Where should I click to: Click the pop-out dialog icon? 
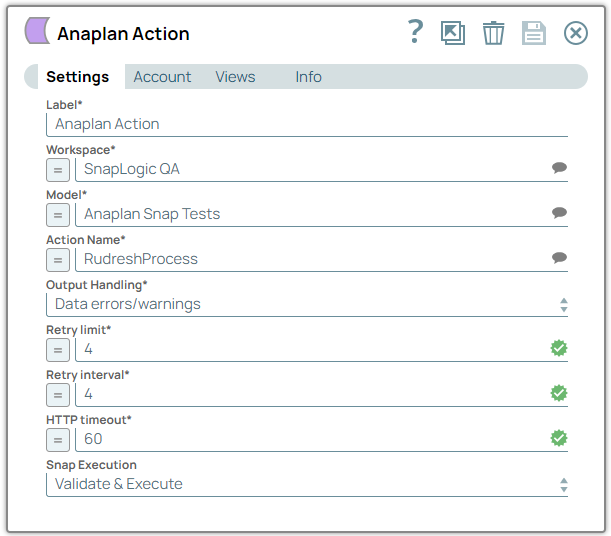click(x=453, y=33)
